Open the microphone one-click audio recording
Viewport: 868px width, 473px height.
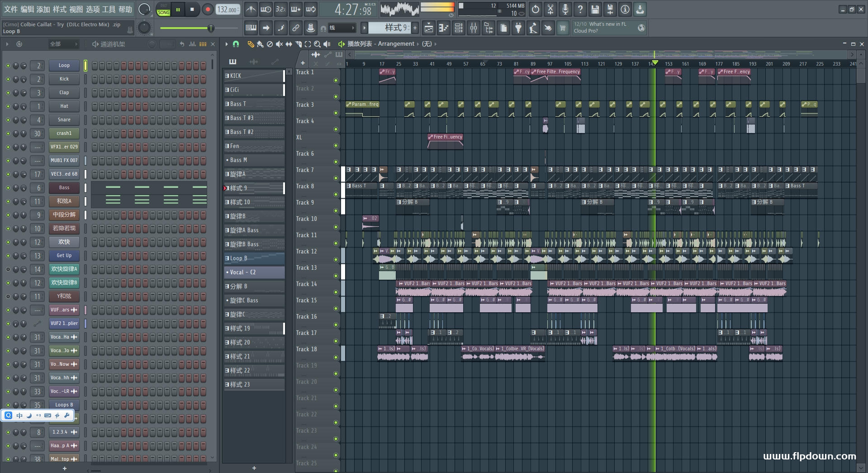coord(565,10)
